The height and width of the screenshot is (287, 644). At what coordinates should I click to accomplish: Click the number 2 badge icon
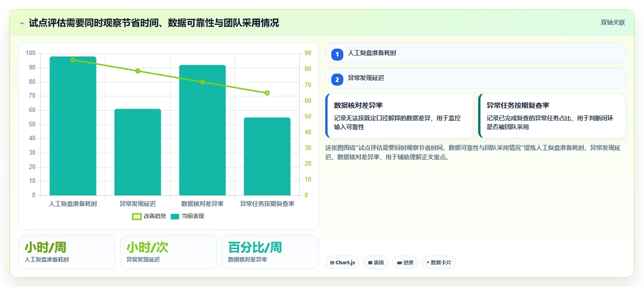click(337, 80)
